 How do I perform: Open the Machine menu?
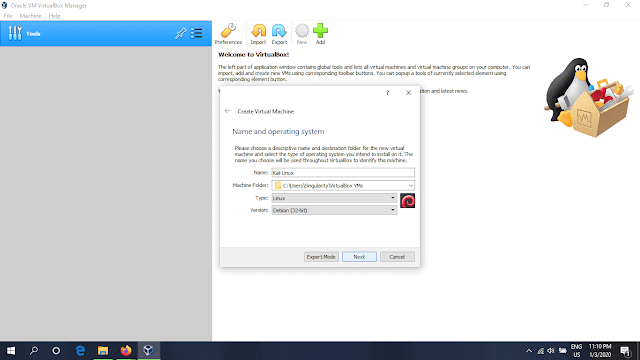point(30,16)
